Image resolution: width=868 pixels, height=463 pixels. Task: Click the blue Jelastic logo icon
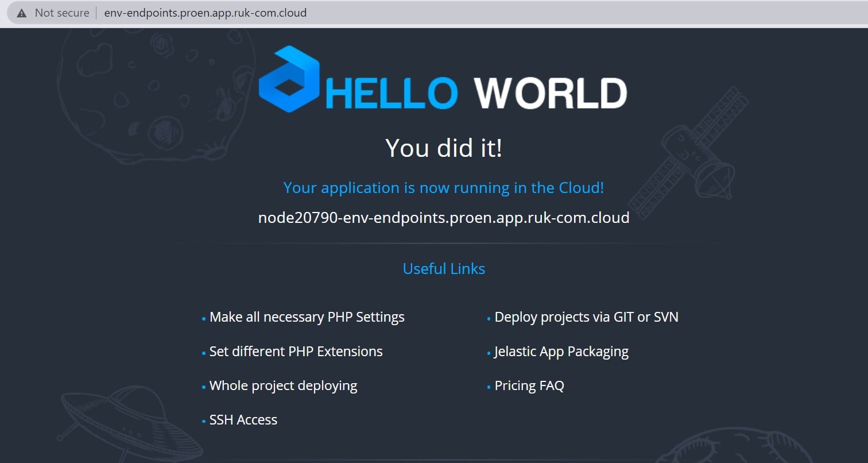point(289,79)
